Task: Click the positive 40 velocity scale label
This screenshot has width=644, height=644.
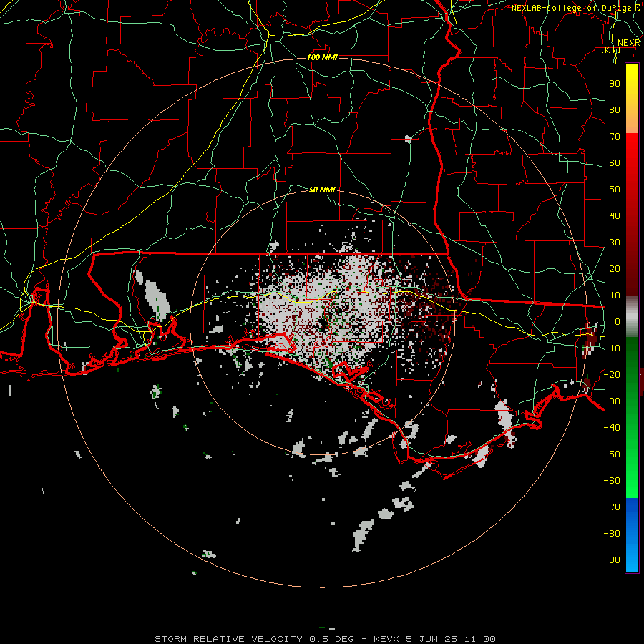Action: tap(615, 215)
